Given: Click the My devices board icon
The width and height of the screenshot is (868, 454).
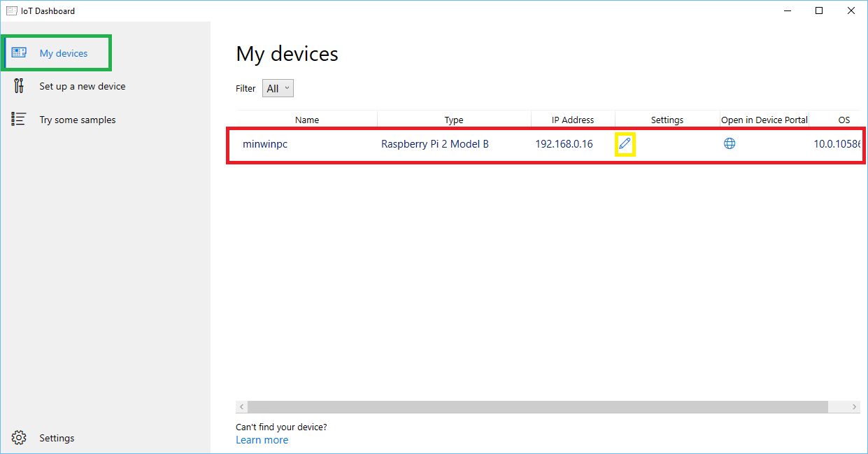Looking at the screenshot, I should 19,53.
